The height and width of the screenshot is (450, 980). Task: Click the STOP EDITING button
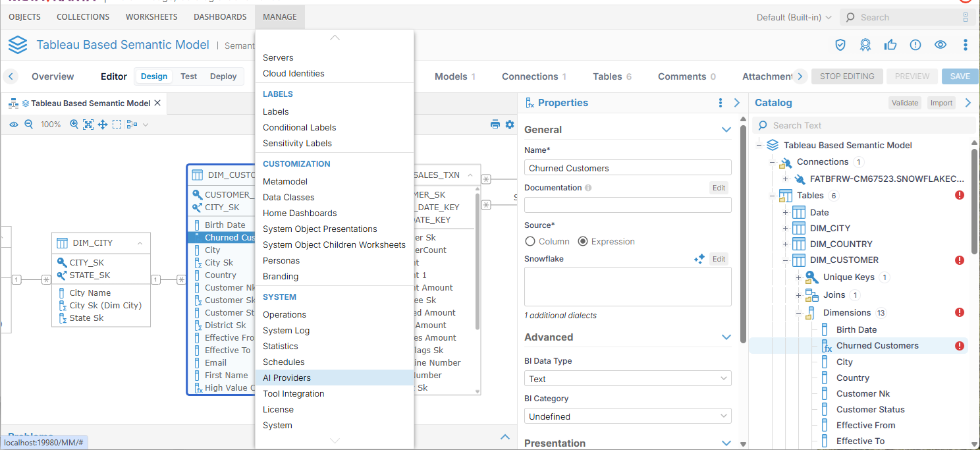tap(847, 76)
